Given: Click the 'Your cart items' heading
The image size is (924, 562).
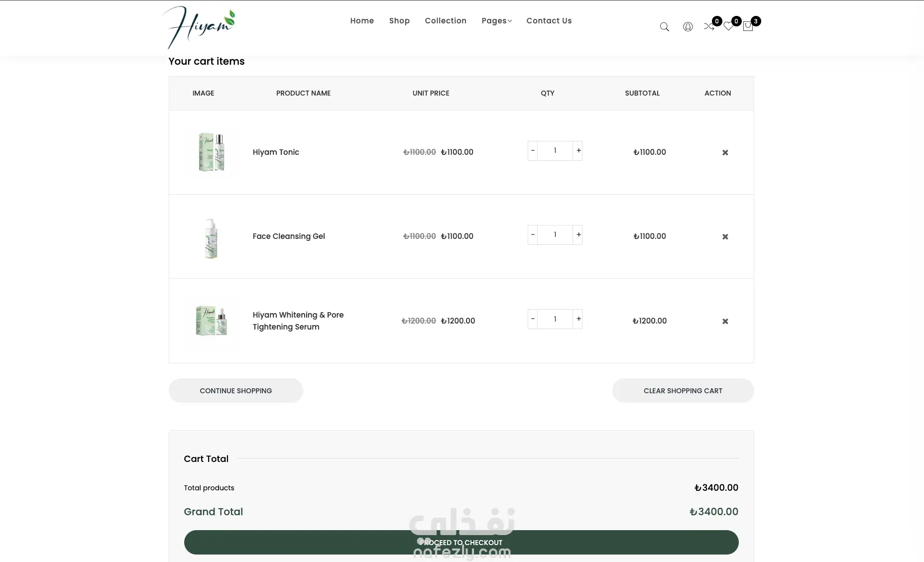Looking at the screenshot, I should coord(207,61).
